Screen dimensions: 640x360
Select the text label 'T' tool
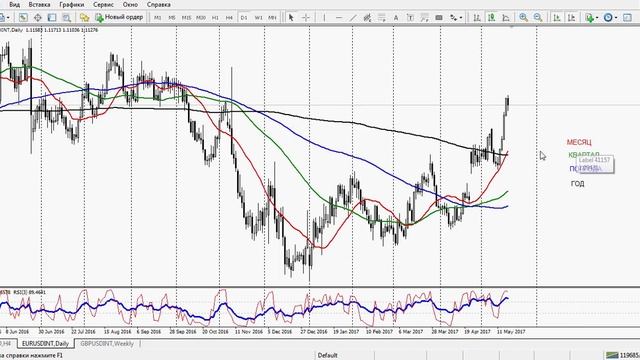tap(410, 18)
